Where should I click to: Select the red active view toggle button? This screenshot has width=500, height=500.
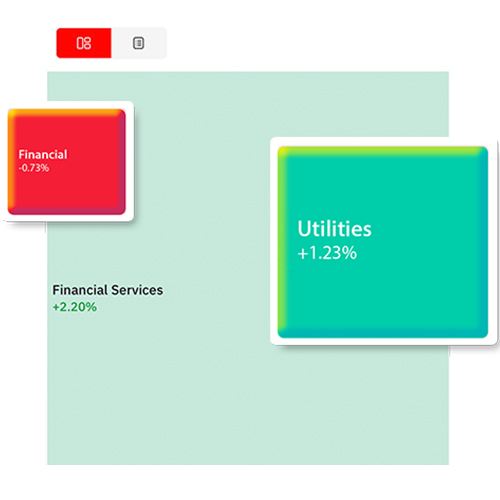pyautogui.click(x=84, y=43)
